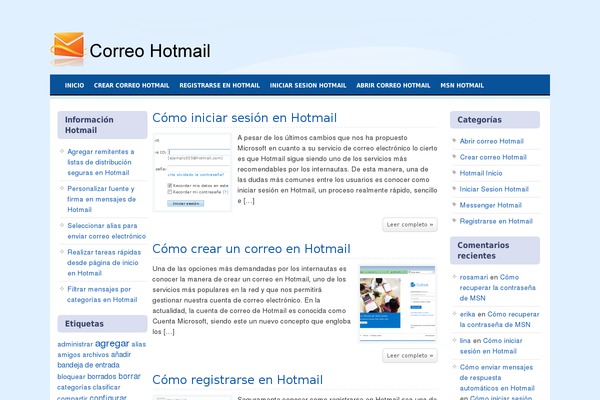Viewport: 600px width, 400px height.
Task: Click the tag 'borrar' in Etiquetas
Action: point(129,376)
